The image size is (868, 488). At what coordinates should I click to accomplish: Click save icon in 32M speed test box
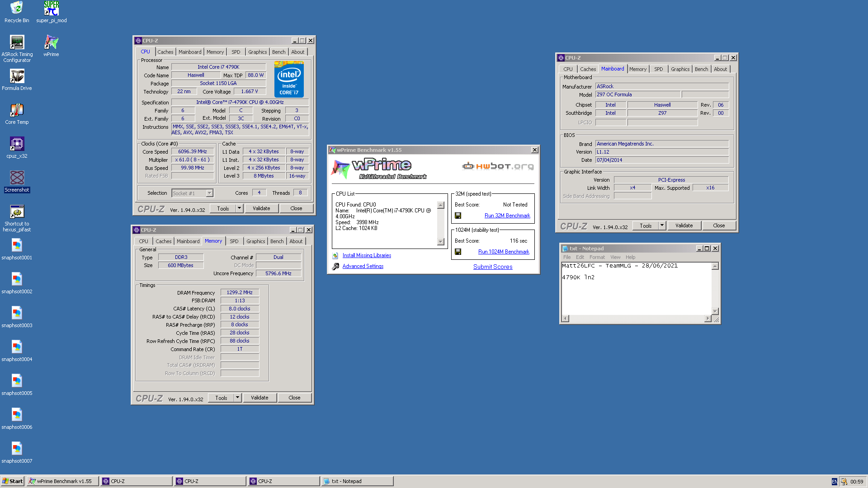coord(458,216)
